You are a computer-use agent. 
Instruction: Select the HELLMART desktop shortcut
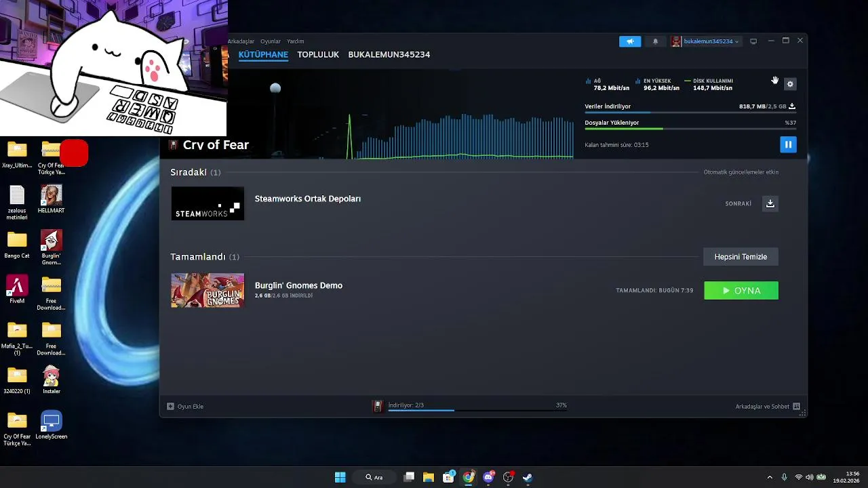point(51,200)
